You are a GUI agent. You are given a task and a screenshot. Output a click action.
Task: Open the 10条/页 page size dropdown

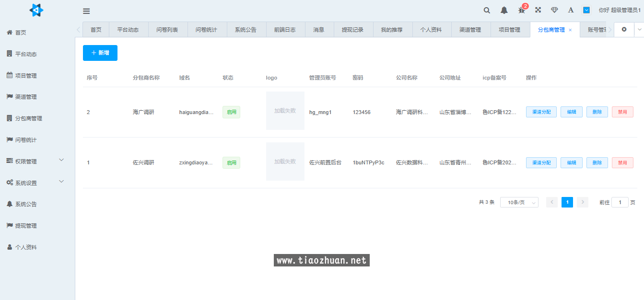pyautogui.click(x=519, y=202)
